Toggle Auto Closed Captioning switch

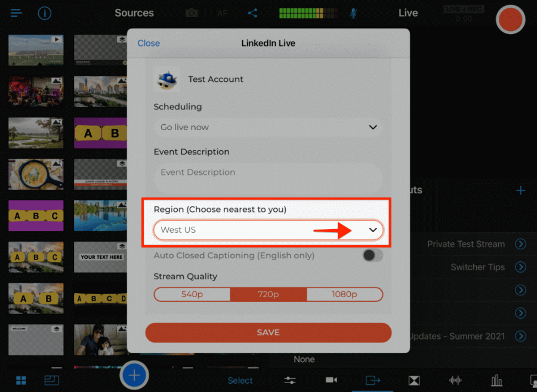[x=372, y=255]
